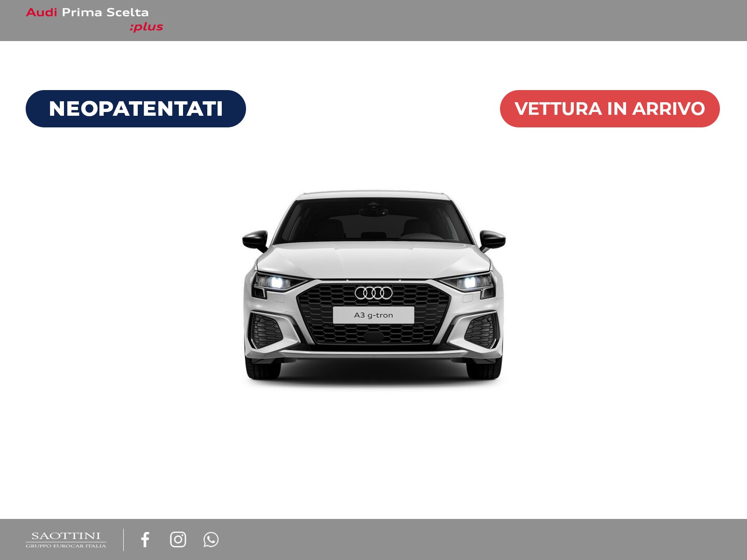Tap the WhatsApp icon in footer

coord(211,539)
